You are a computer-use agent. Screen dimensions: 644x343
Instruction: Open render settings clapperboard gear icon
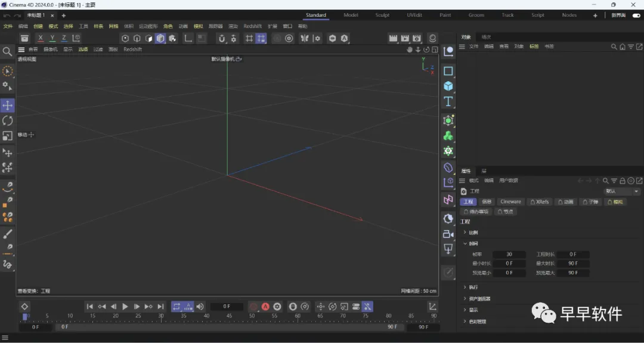417,38
